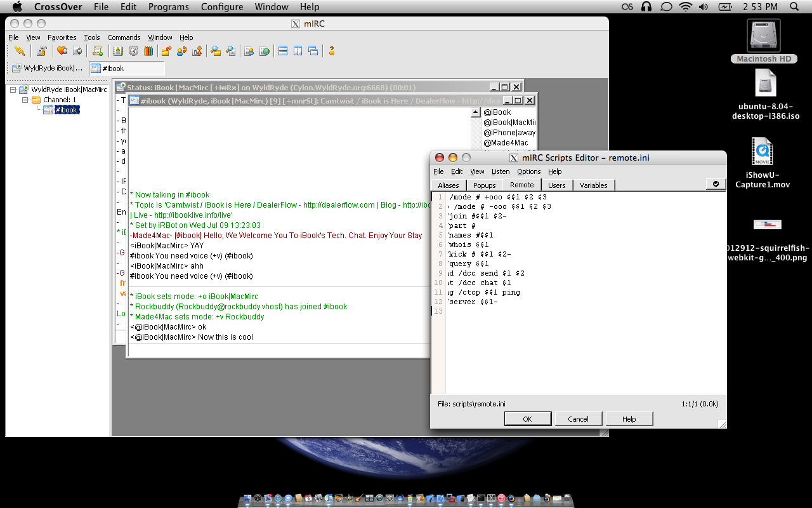The image size is (812, 508).
Task: Click the DCC Chat toolbar icon
Action: pyautogui.click(x=181, y=51)
